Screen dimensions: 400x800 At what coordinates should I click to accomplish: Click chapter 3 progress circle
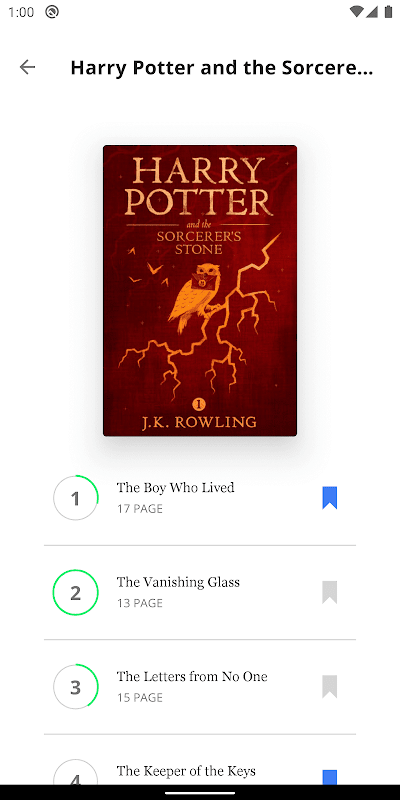(76, 687)
